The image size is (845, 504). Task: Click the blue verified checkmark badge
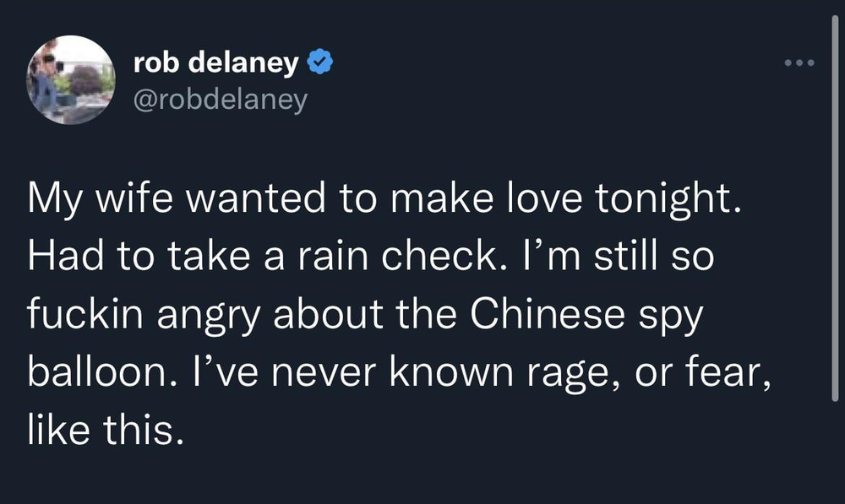click(x=319, y=62)
